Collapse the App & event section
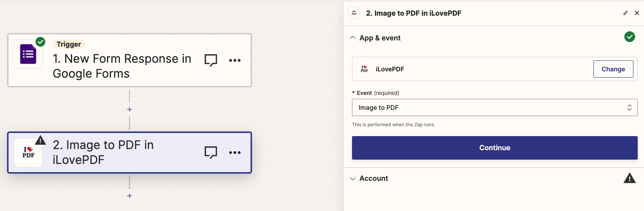Viewport: 644px width, 211px height. (353, 38)
